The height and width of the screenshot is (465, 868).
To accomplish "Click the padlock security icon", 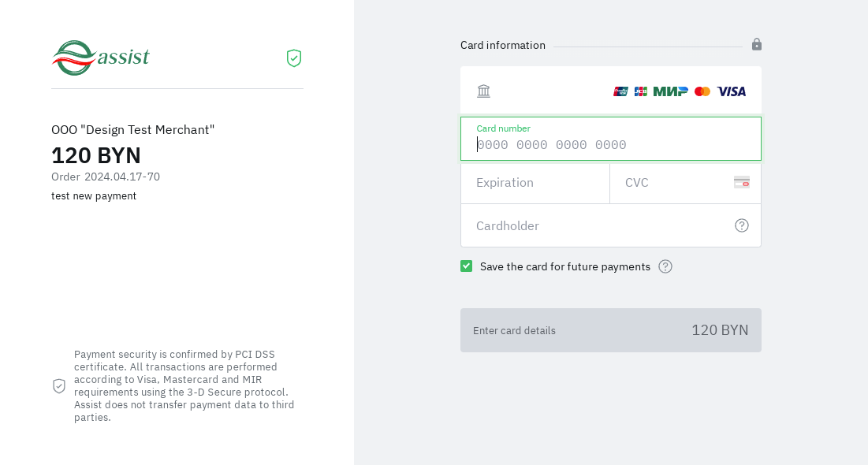I will [x=757, y=44].
